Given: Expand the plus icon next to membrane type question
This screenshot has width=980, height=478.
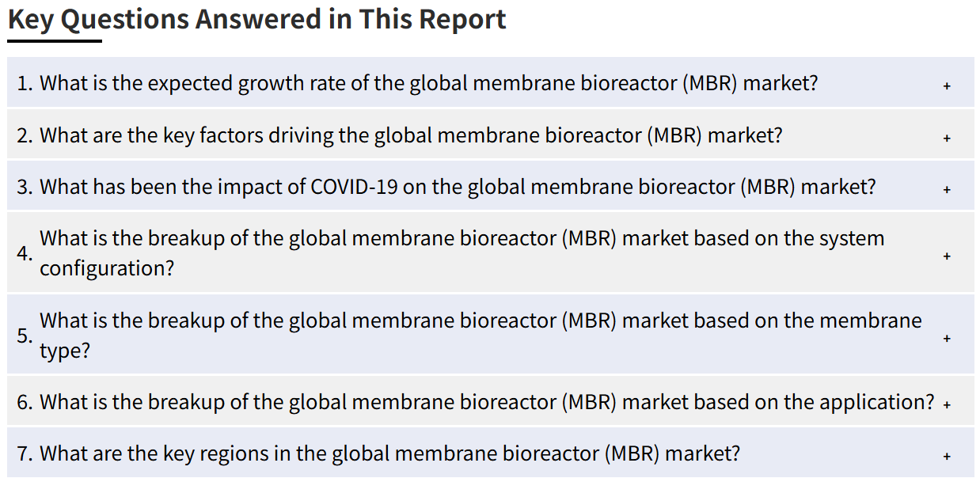Looking at the screenshot, I should [947, 338].
